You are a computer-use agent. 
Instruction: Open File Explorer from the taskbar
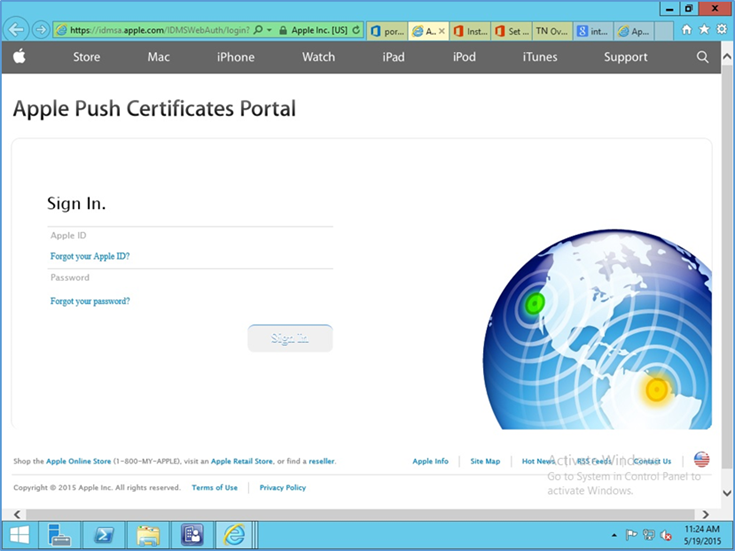148,535
